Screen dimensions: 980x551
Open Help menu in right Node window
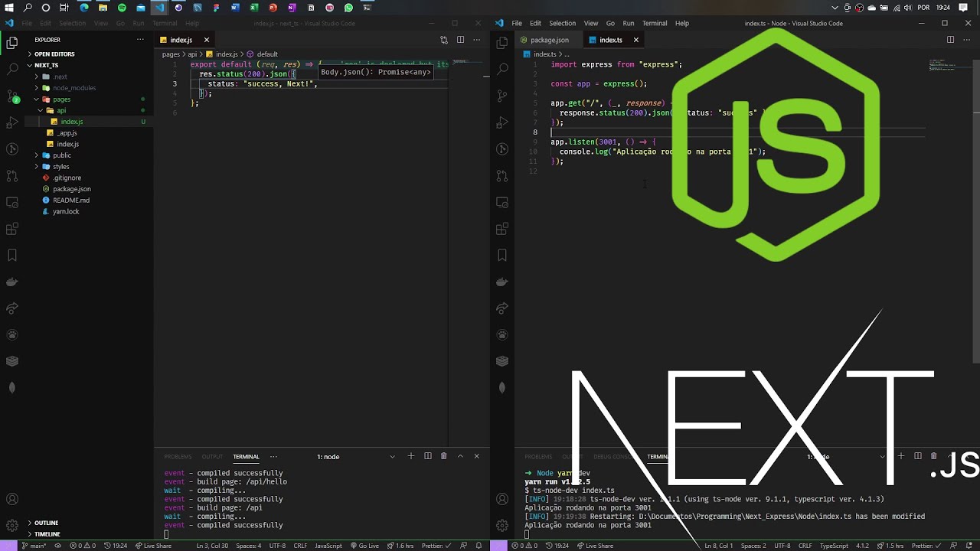tap(681, 23)
